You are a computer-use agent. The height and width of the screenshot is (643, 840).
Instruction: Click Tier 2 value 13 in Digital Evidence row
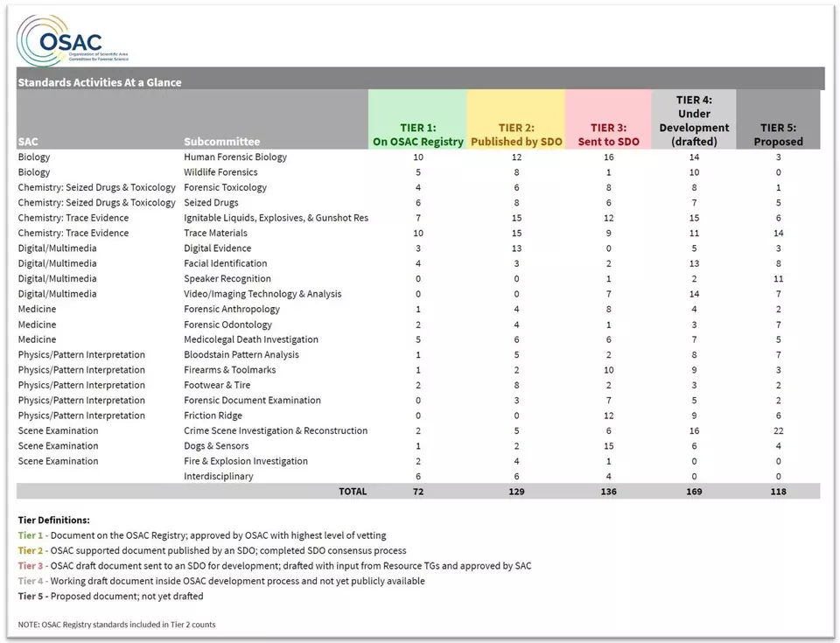(516, 248)
